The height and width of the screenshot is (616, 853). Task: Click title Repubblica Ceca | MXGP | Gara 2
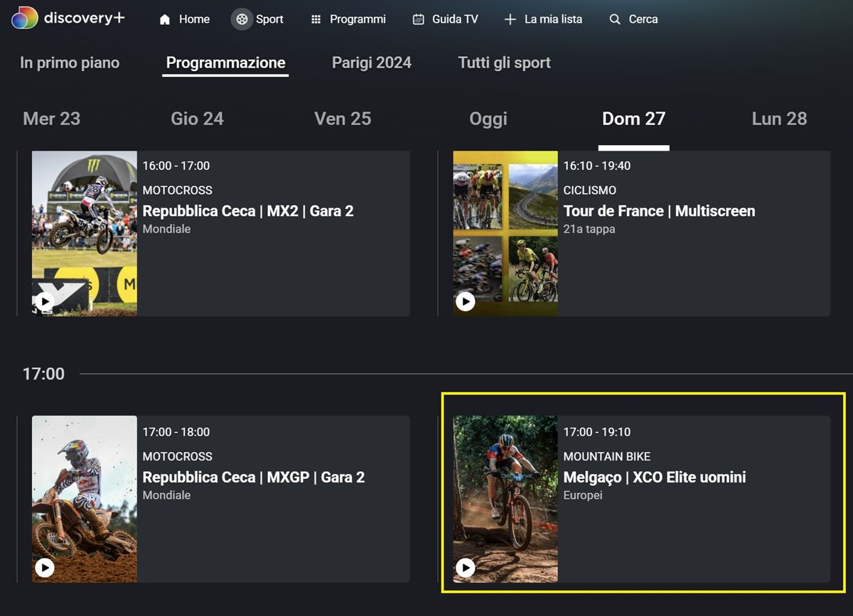click(x=254, y=477)
